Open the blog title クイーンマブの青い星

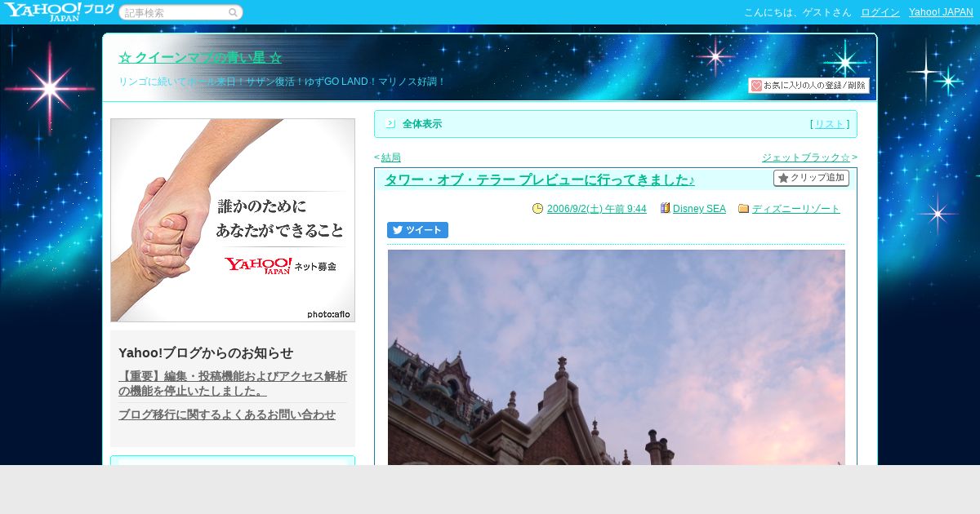point(200,57)
